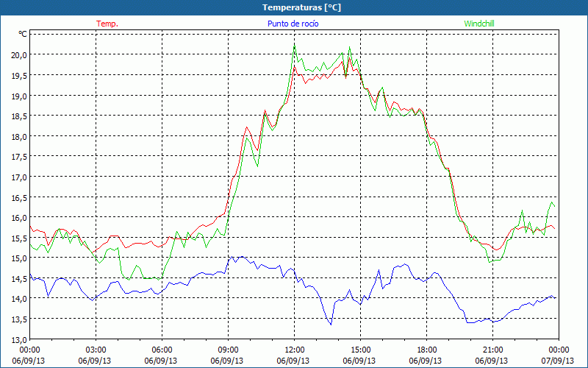
Task: Click the 12:00 time axis label
Action: click(x=295, y=350)
